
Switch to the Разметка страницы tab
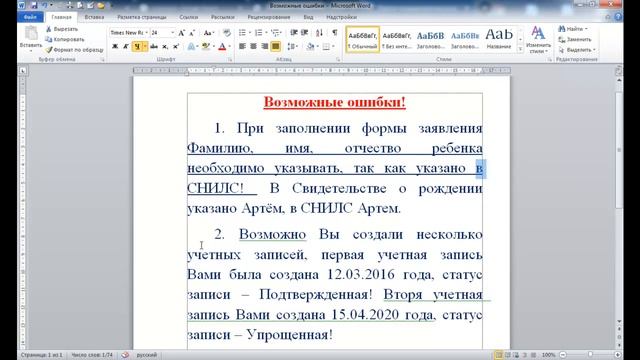coord(142,17)
